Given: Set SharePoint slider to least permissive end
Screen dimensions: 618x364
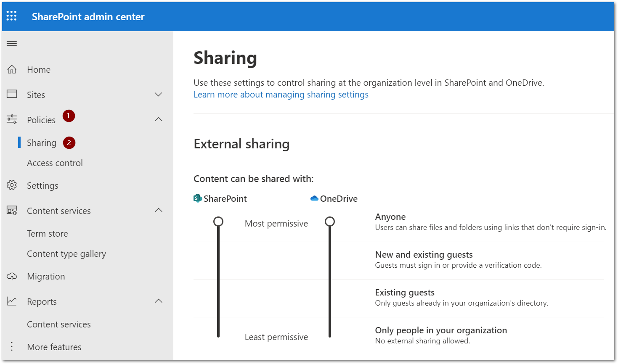Looking at the screenshot, I should pos(218,336).
